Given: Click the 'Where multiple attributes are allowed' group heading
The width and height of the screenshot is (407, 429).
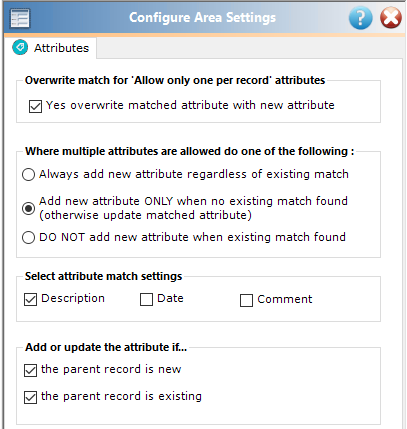Looking at the screenshot, I should pos(189,151).
